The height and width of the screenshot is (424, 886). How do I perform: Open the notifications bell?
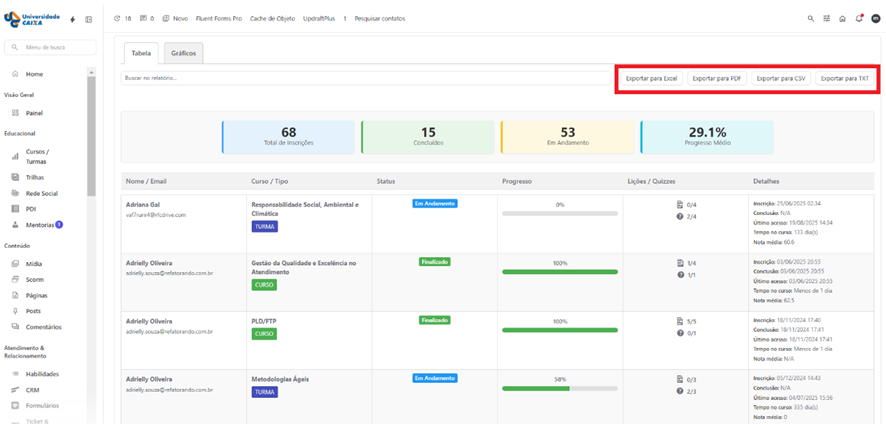click(859, 19)
